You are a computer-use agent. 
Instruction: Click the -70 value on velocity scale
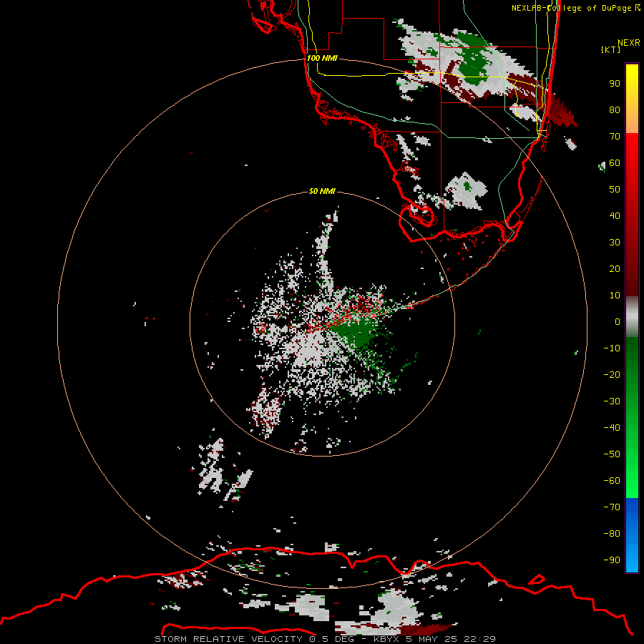click(612, 507)
